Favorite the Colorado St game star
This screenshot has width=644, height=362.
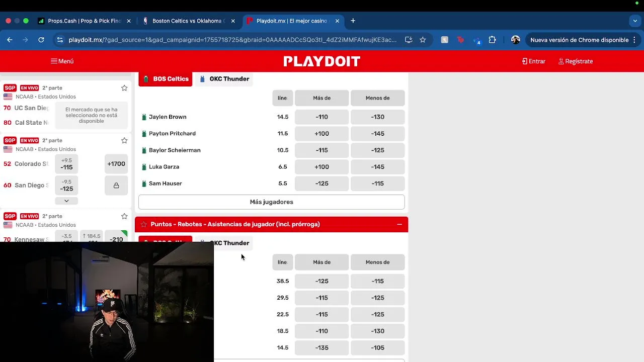(124, 140)
